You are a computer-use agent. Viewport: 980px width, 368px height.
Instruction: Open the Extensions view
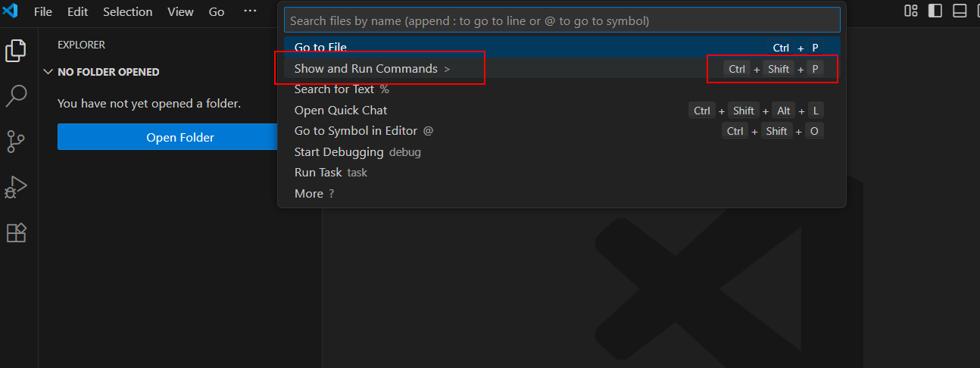(16, 232)
